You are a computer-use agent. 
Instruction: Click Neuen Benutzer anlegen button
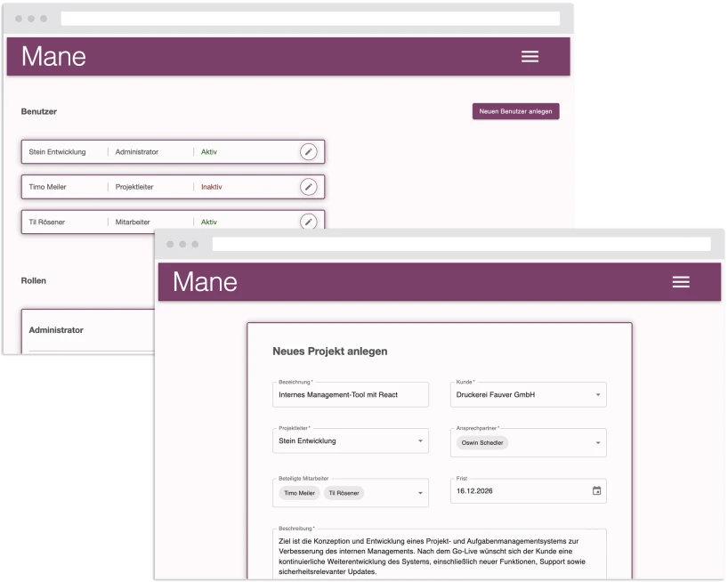515,111
